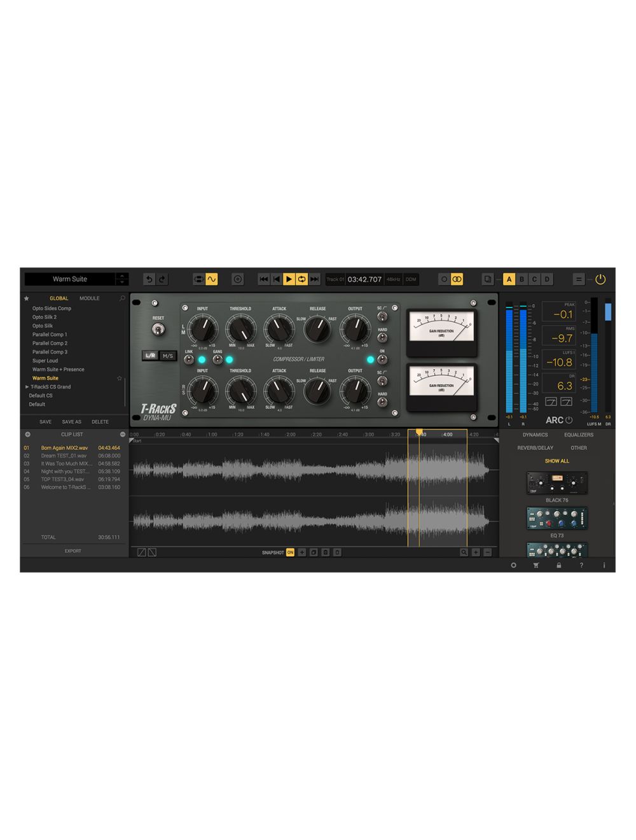This screenshot has width=636, height=840.
Task: Click the help question mark icon
Action: [582, 565]
